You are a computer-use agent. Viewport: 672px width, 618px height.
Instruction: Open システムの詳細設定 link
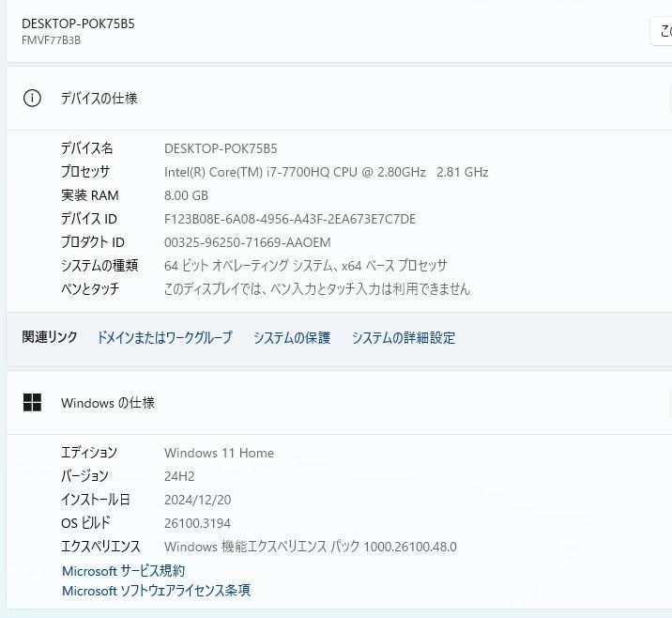[x=404, y=337]
